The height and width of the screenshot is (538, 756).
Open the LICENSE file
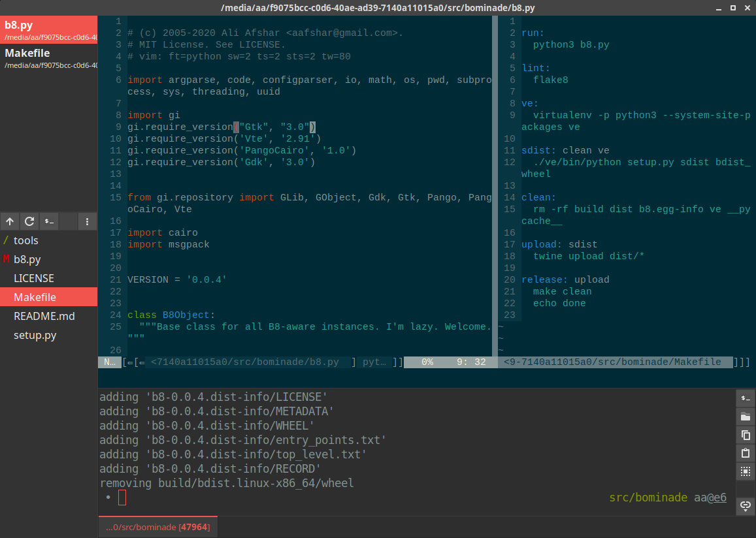click(x=49, y=278)
